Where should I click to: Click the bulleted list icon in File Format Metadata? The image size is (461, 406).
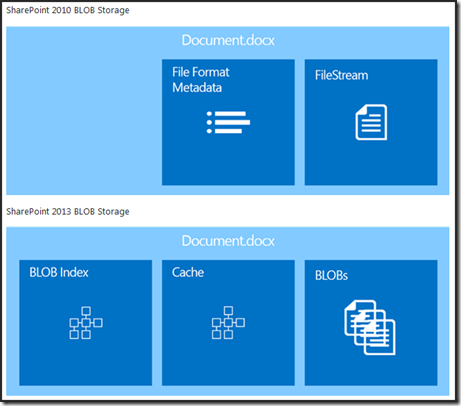pyautogui.click(x=228, y=122)
